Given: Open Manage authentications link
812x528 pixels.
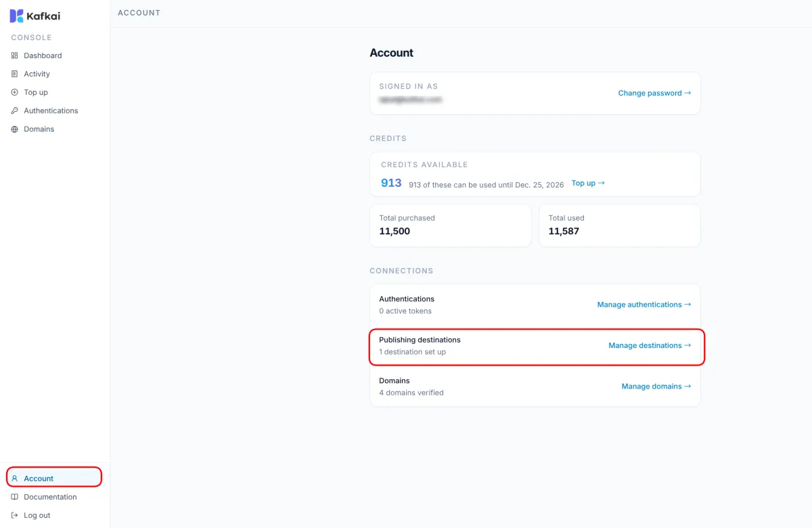Looking at the screenshot, I should pyautogui.click(x=644, y=305).
